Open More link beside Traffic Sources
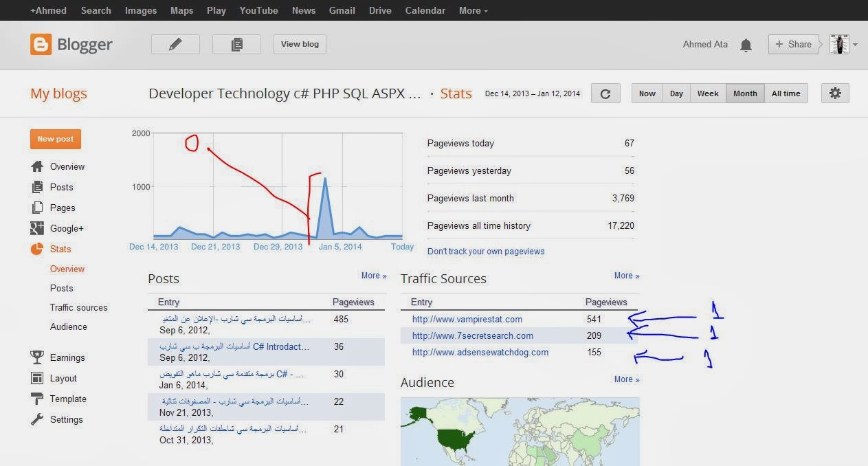Image resolution: width=868 pixels, height=466 pixels. click(x=627, y=276)
